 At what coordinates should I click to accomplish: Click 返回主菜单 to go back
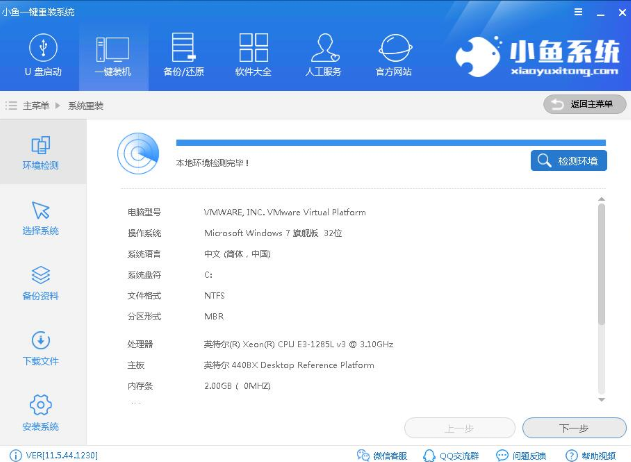coord(584,104)
